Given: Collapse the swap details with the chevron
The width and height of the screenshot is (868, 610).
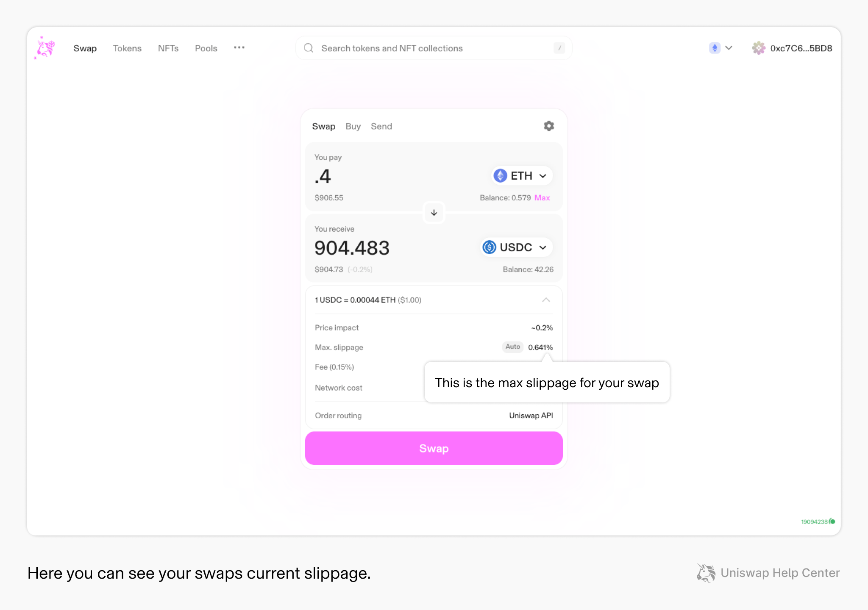Looking at the screenshot, I should pyautogui.click(x=546, y=300).
